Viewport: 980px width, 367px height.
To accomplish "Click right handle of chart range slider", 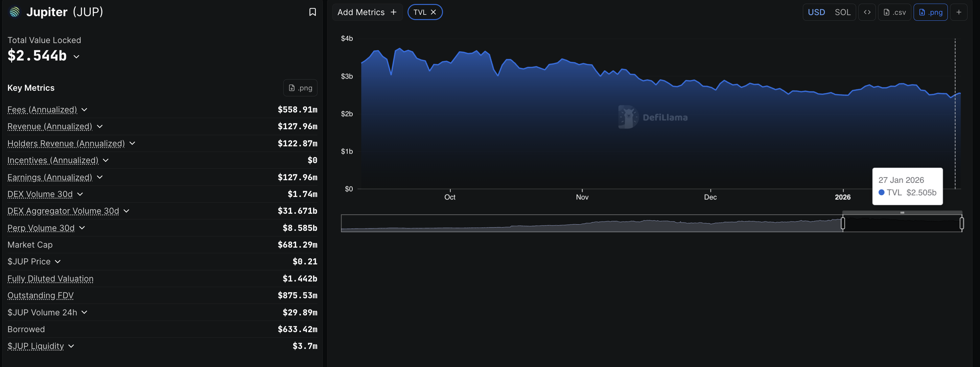I will (961, 223).
